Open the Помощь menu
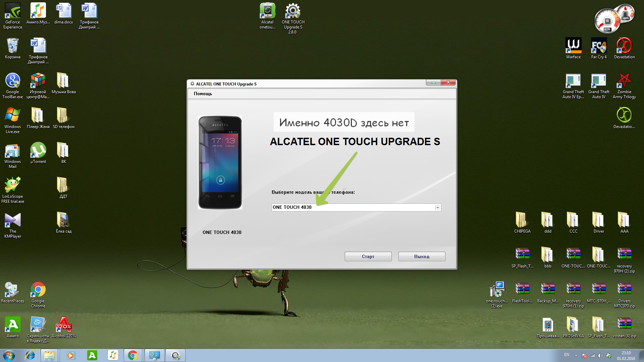 coord(203,94)
